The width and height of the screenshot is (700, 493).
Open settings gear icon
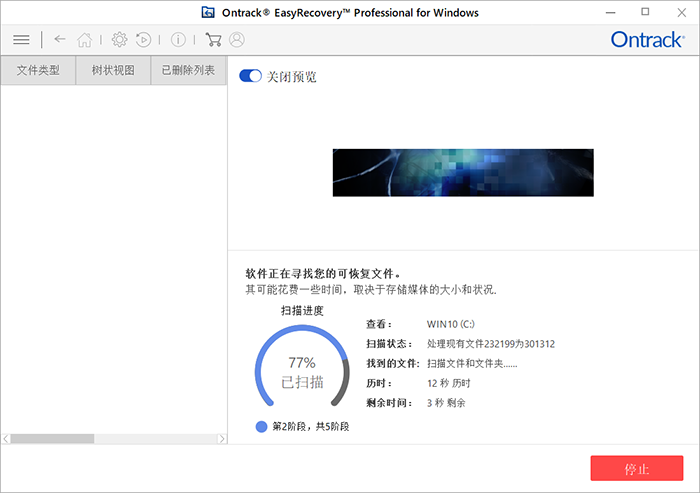[119, 40]
